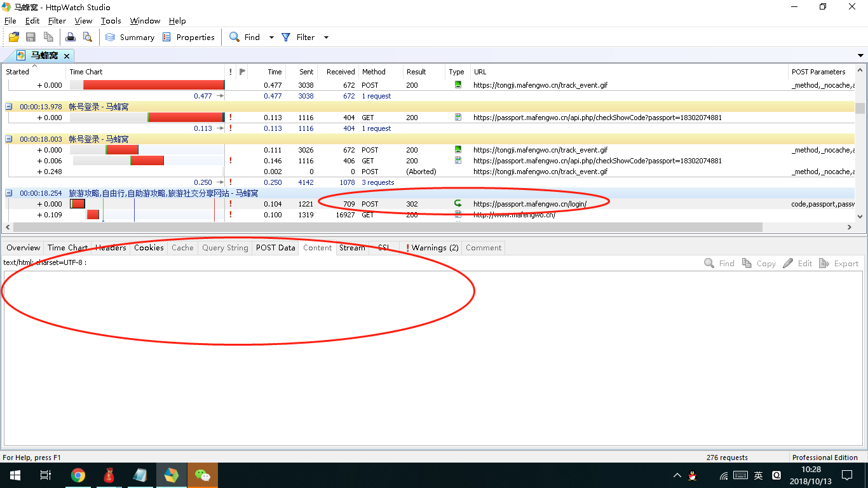This screenshot has width=868, height=488.
Task: Expand the Find dropdown arrow
Action: click(x=271, y=37)
